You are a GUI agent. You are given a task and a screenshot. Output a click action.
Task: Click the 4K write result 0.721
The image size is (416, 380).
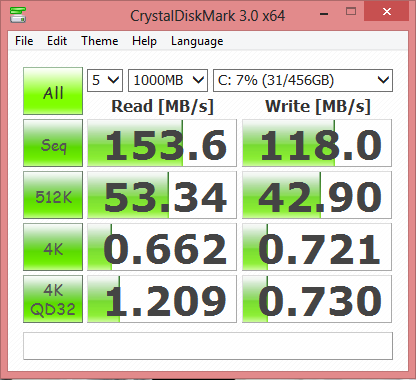click(x=317, y=247)
